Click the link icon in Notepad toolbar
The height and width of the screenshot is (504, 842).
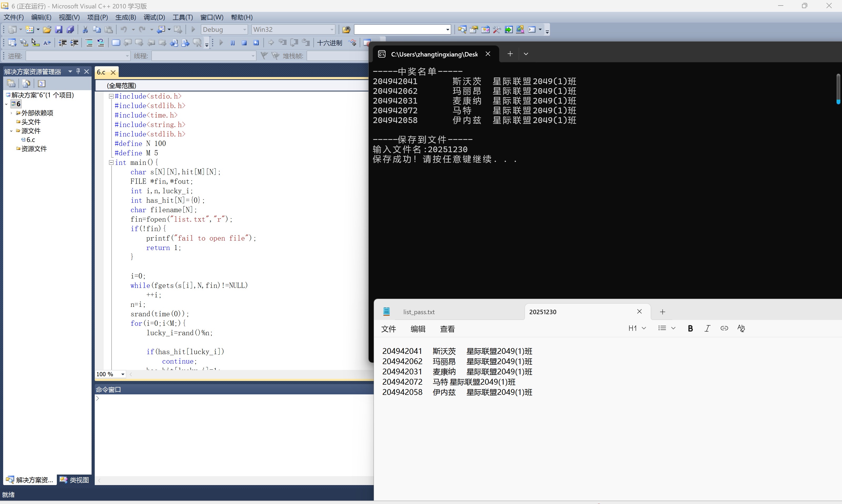pos(724,328)
